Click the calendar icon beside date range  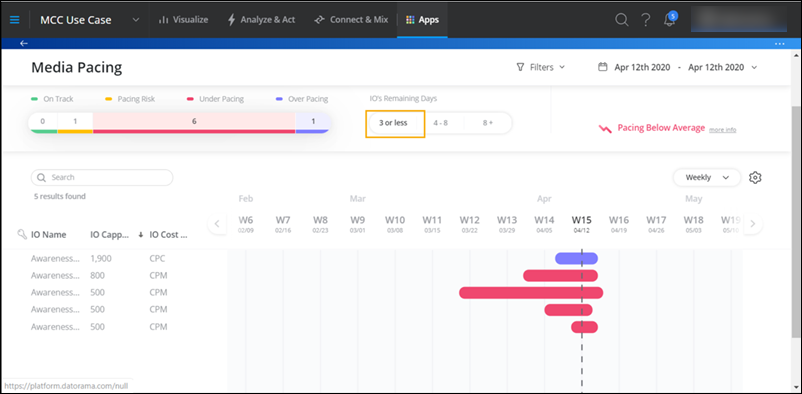click(603, 67)
